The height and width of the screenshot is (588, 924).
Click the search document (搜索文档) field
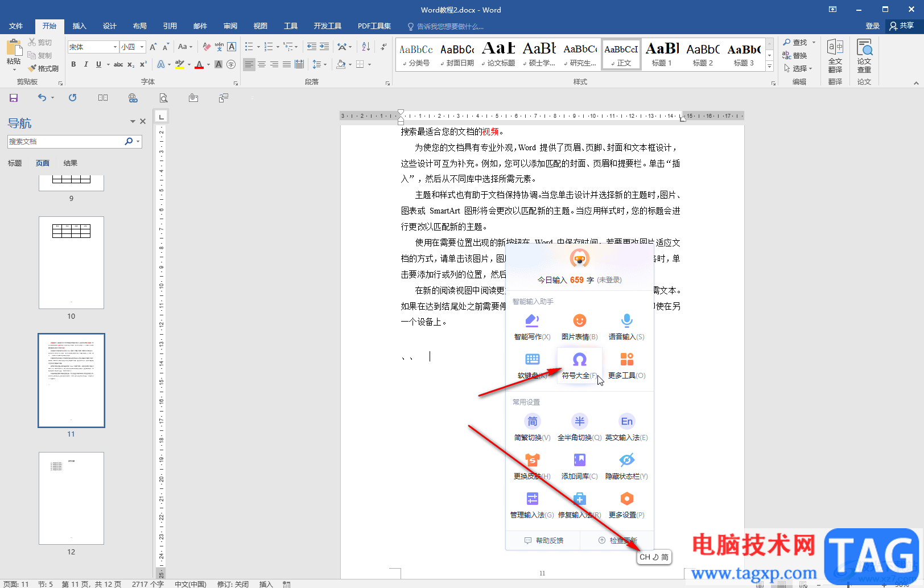(65, 142)
